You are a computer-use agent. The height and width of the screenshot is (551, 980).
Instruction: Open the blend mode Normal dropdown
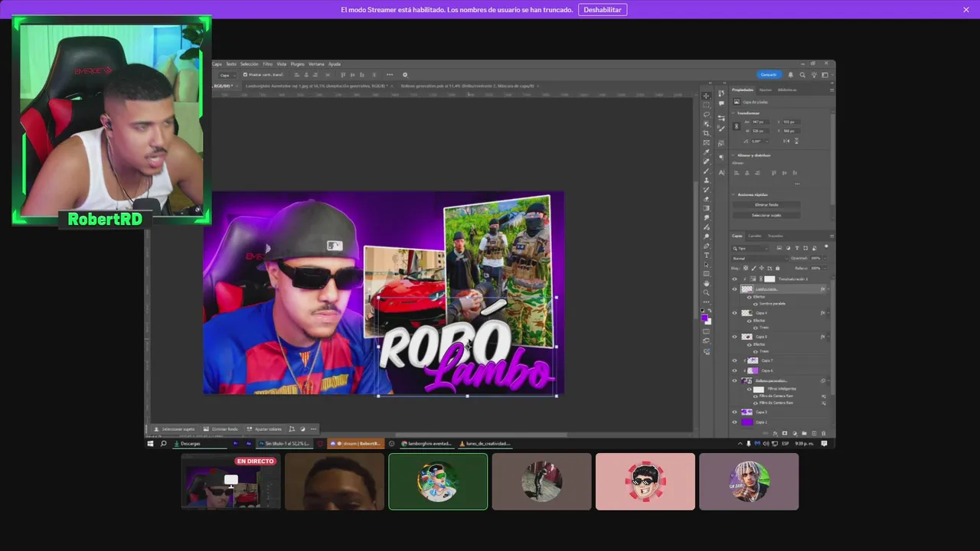tap(760, 259)
